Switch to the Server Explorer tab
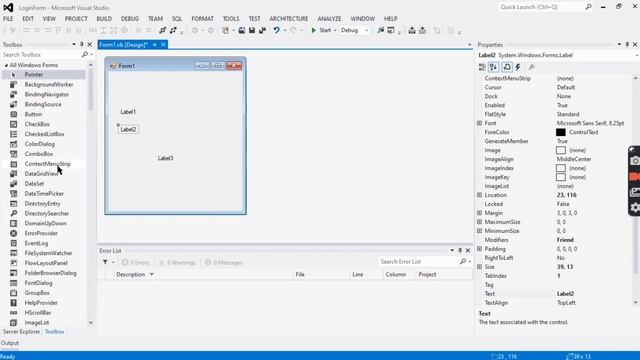The image size is (640, 360). (x=22, y=331)
